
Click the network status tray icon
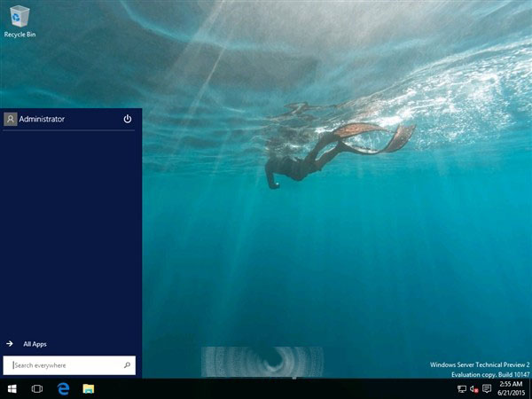[x=462, y=389]
